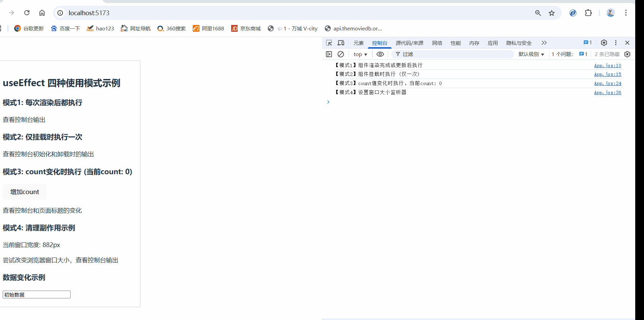Screen dimensions: 644x320
Task: Bookmark this page with the star
Action: [552, 13]
